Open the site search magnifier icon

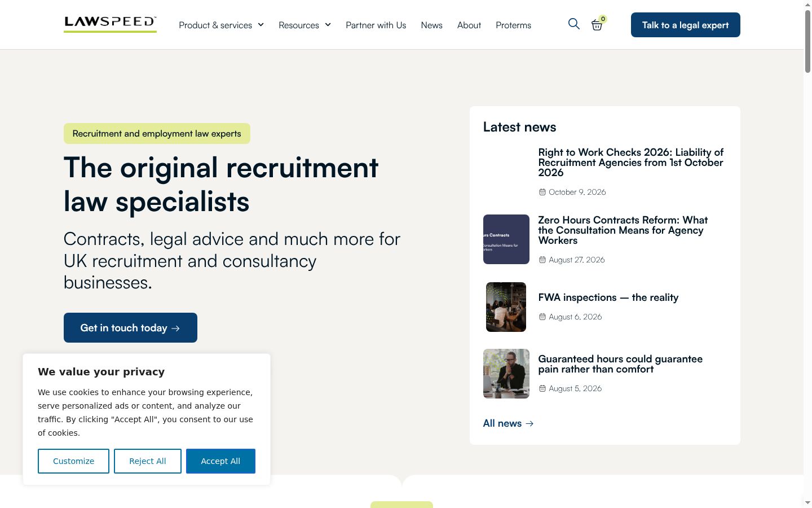[x=574, y=24]
